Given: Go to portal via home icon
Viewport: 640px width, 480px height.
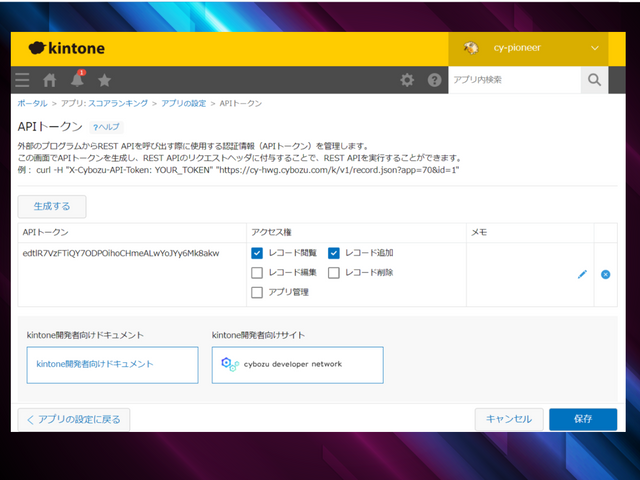Looking at the screenshot, I should (x=50, y=80).
